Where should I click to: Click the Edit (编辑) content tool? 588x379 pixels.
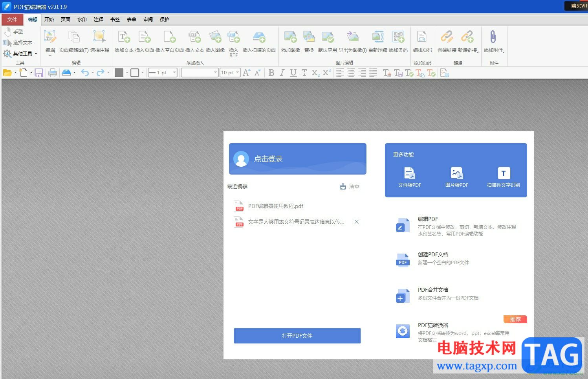tap(50, 42)
